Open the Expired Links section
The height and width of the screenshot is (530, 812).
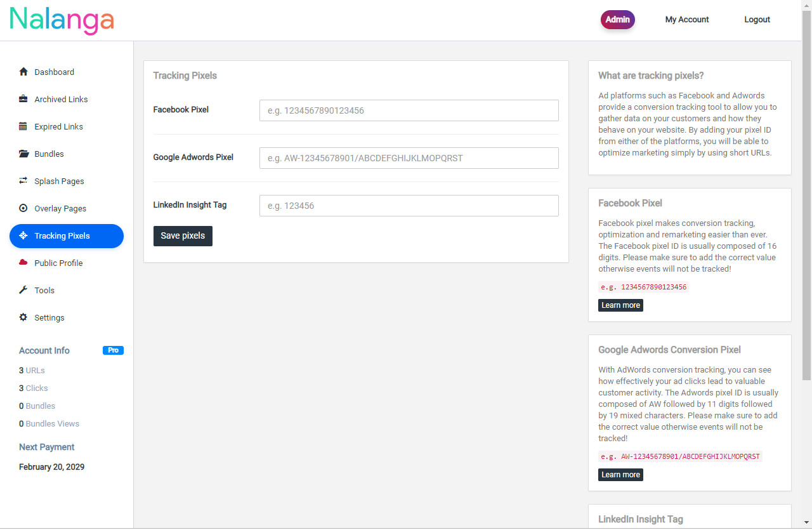[x=58, y=126]
